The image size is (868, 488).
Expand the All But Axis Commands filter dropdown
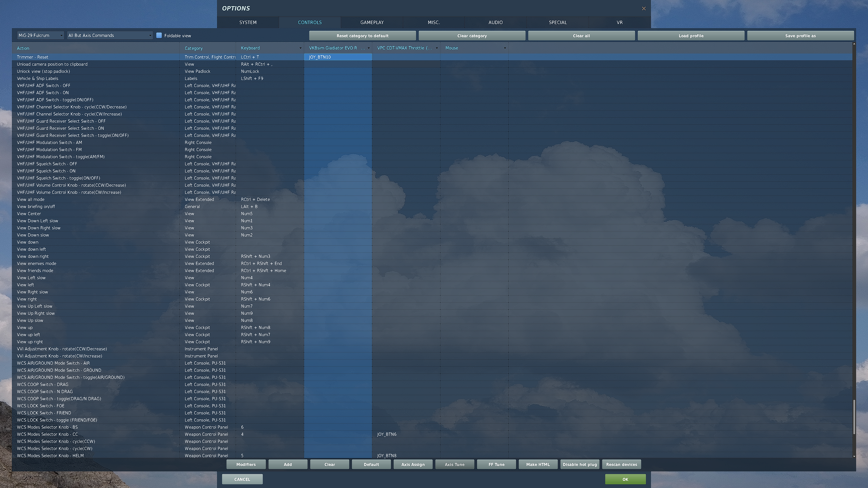tap(110, 35)
